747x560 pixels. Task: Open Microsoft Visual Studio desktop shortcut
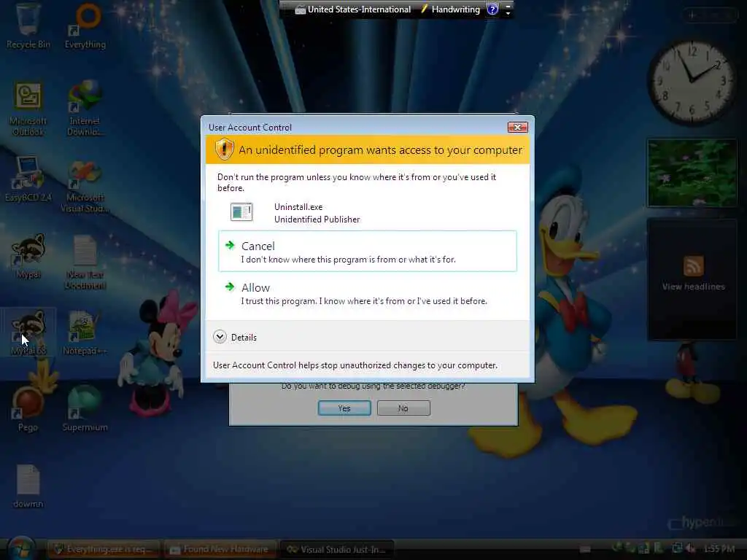point(85,186)
